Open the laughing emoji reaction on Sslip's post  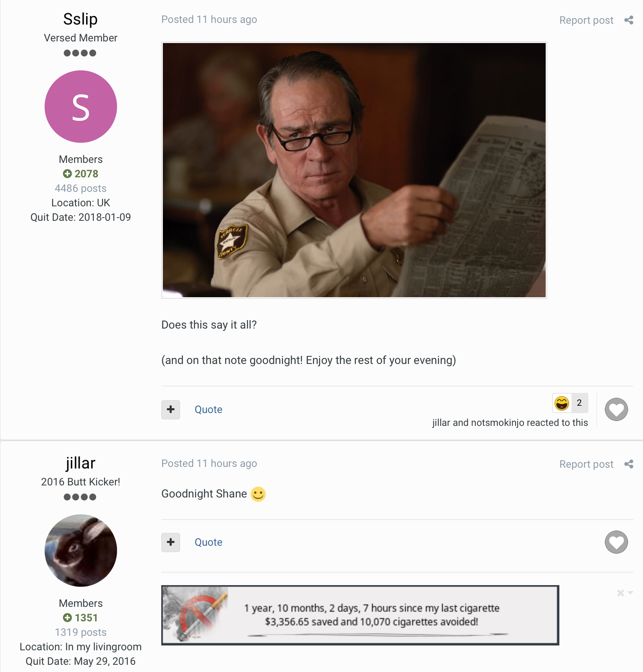[x=562, y=403]
